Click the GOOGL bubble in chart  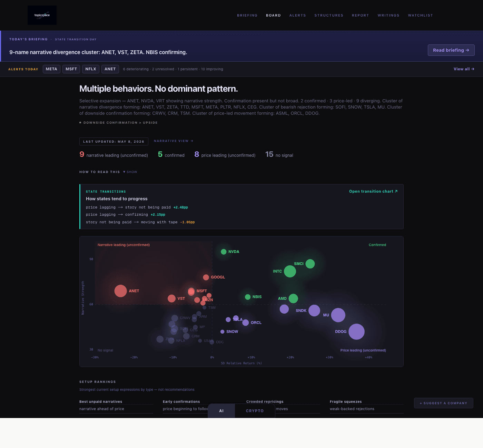[206, 277]
